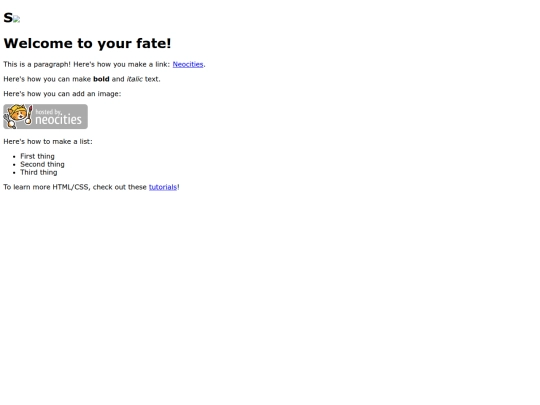This screenshot has width=540, height=405.
Task: Click the bullet beside 'Third thing'
Action: coord(14,173)
